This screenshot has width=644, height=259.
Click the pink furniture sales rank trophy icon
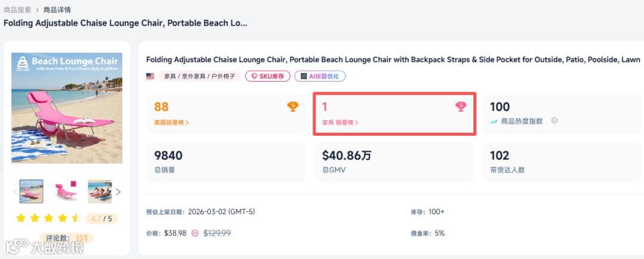[460, 107]
